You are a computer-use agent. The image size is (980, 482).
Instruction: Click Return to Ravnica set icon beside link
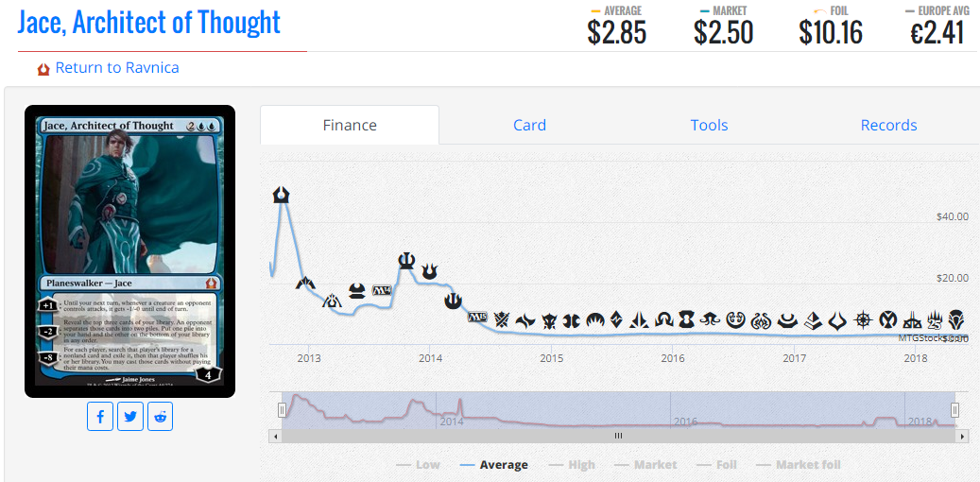[43, 69]
